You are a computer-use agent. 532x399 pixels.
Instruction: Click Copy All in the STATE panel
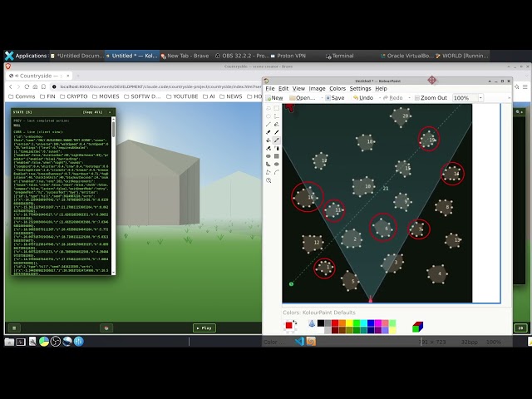[92, 112]
